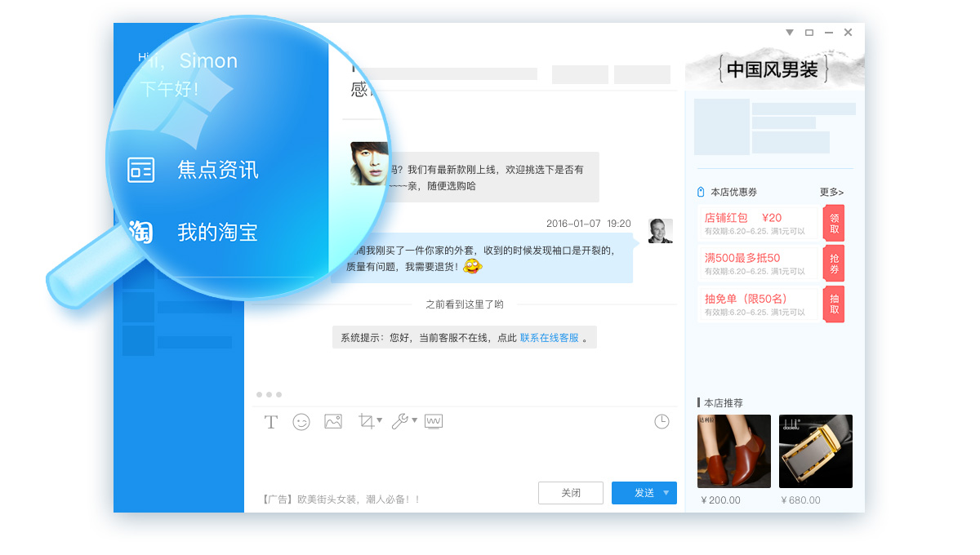Open 我的淘宝 via the Taobao icon
The image size is (980, 555).
(x=140, y=231)
